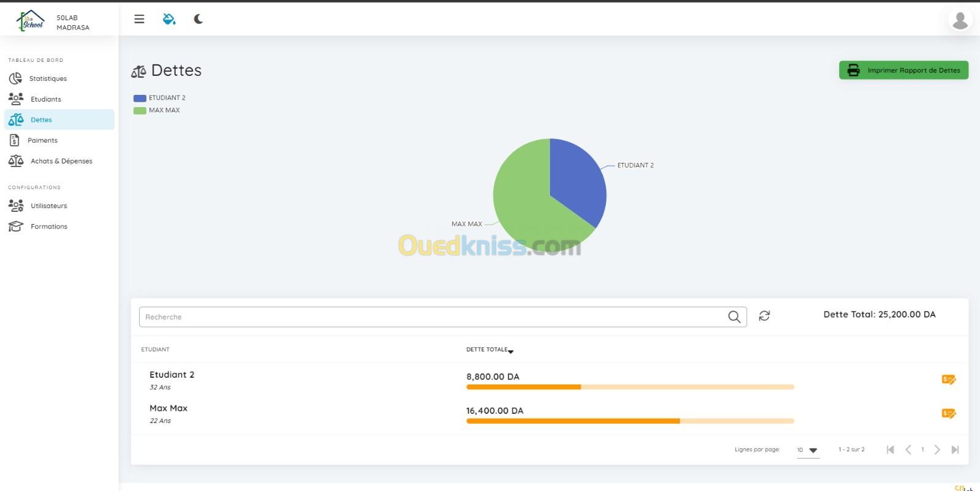980x491 pixels.
Task: Open the paint bucket theme color picker
Action: (169, 19)
